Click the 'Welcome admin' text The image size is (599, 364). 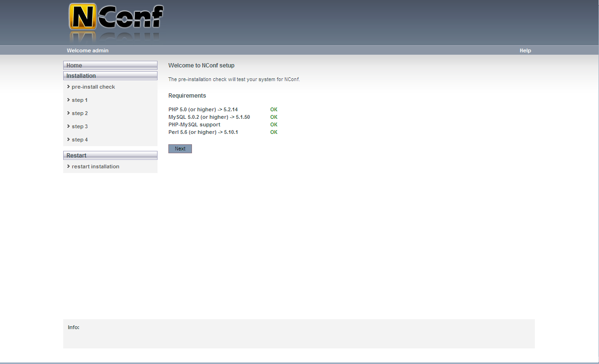point(88,50)
